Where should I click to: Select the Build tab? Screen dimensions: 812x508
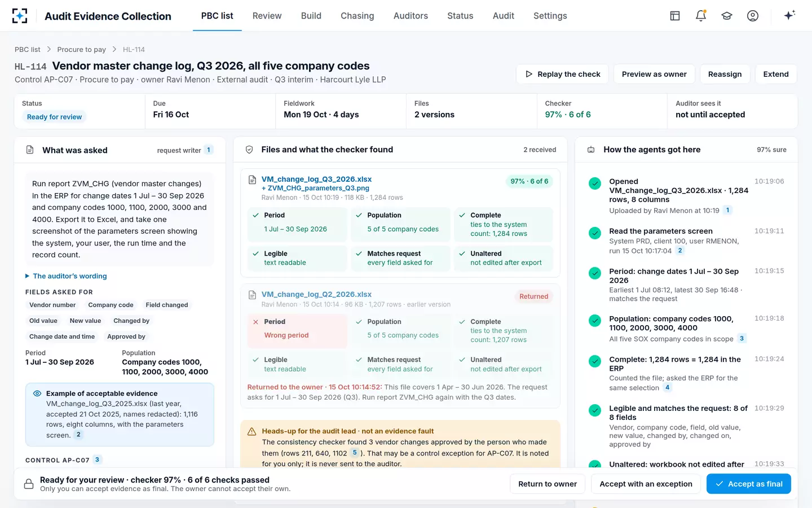click(x=311, y=16)
